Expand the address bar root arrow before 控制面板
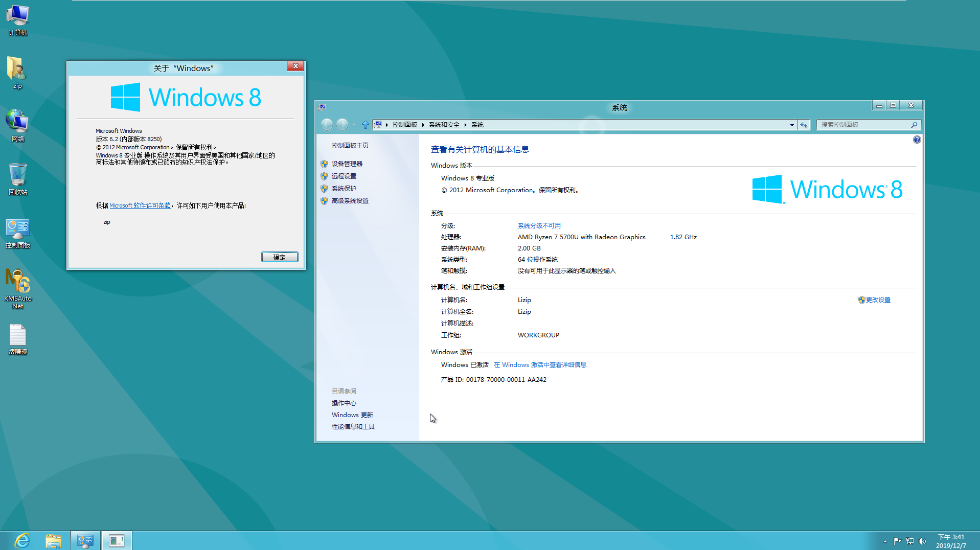 [x=387, y=125]
